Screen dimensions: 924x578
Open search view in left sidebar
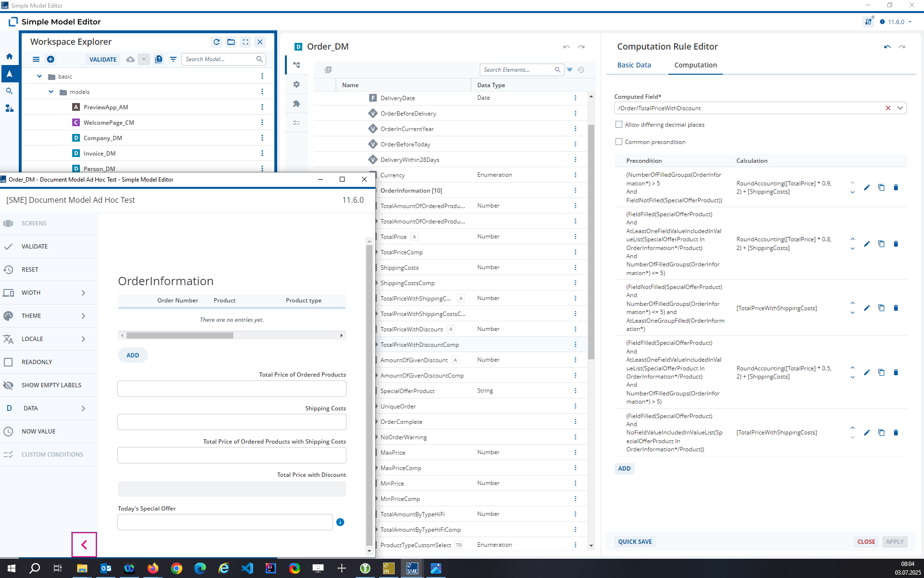(x=9, y=91)
